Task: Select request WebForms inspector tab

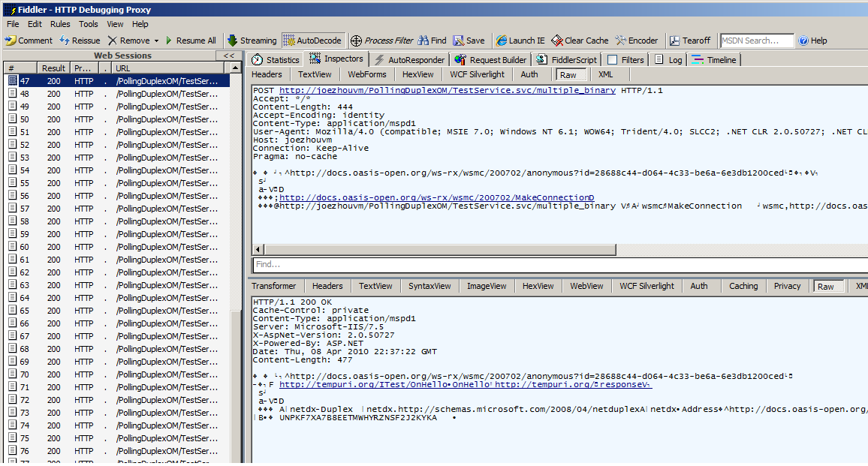Action: coord(367,74)
